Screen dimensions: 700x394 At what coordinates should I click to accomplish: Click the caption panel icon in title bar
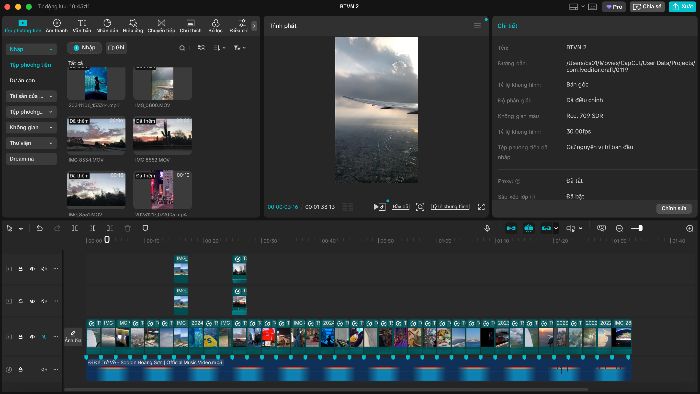tap(592, 7)
